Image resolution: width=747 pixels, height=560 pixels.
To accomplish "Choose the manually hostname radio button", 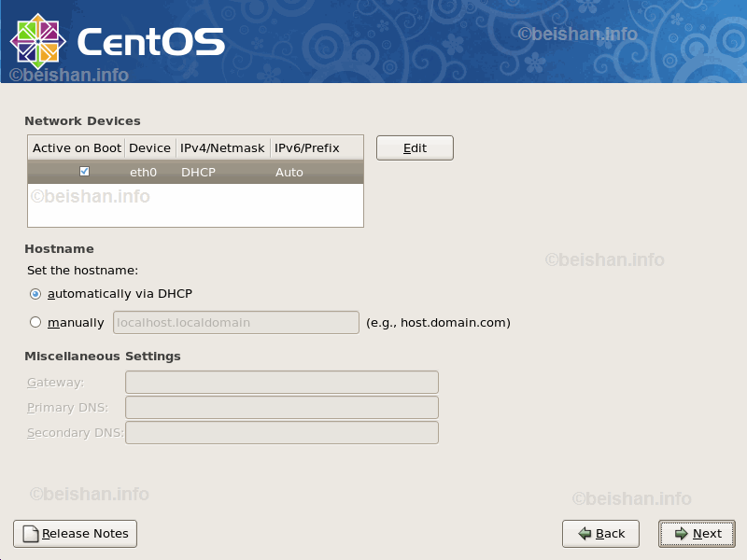I will (35, 323).
